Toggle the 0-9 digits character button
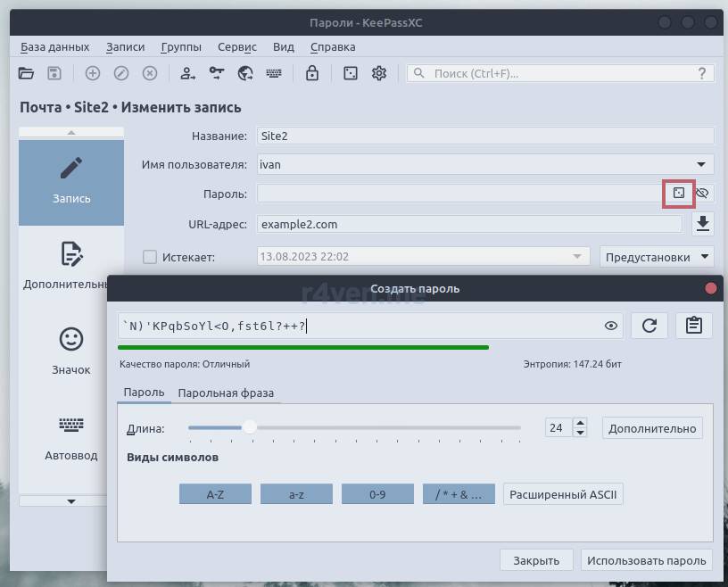Screen dimensions: 728x587 tap(377, 494)
